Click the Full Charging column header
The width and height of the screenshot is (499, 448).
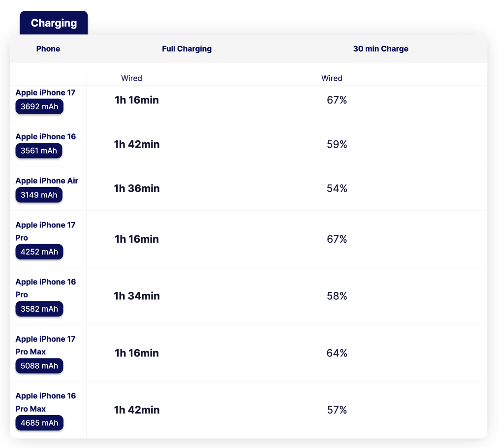pos(187,49)
